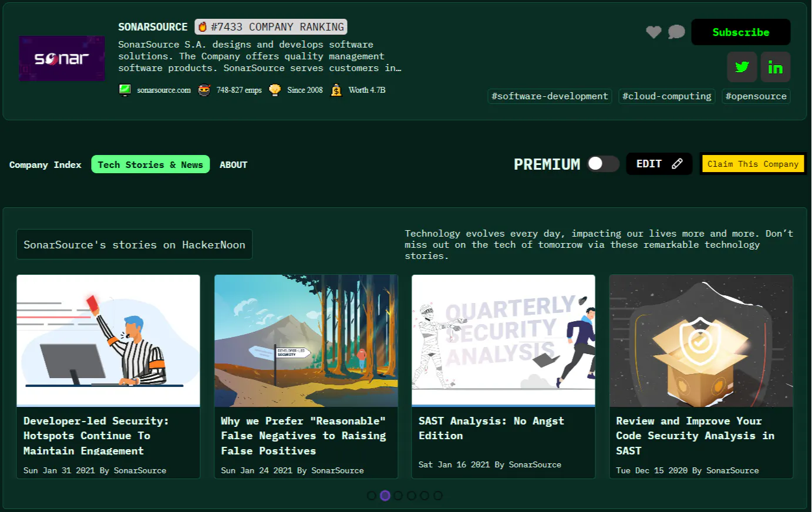
Task: Click the computer icon beside sonarsource.com
Action: [124, 90]
